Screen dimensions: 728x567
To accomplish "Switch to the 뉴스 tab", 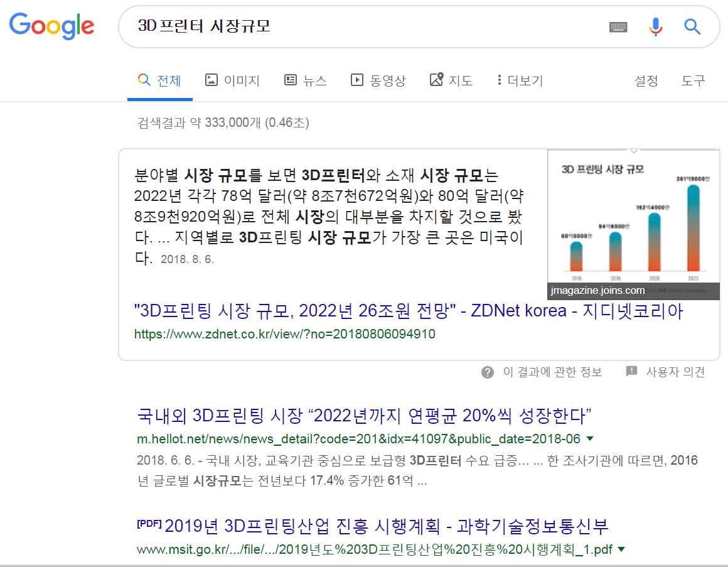I will 305,80.
